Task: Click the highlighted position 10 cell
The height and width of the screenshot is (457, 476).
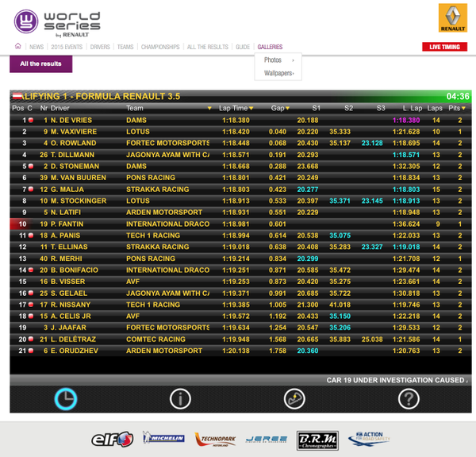Action: point(22,224)
